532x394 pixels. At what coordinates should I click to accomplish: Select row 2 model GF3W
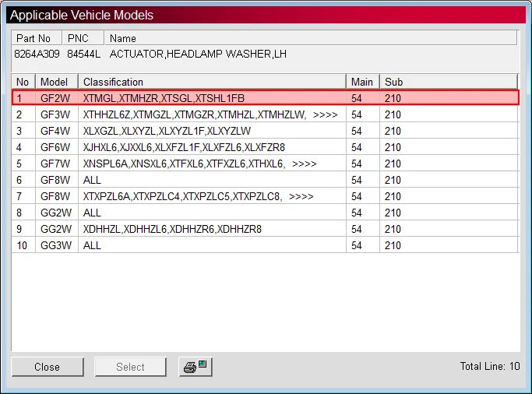[x=55, y=114]
